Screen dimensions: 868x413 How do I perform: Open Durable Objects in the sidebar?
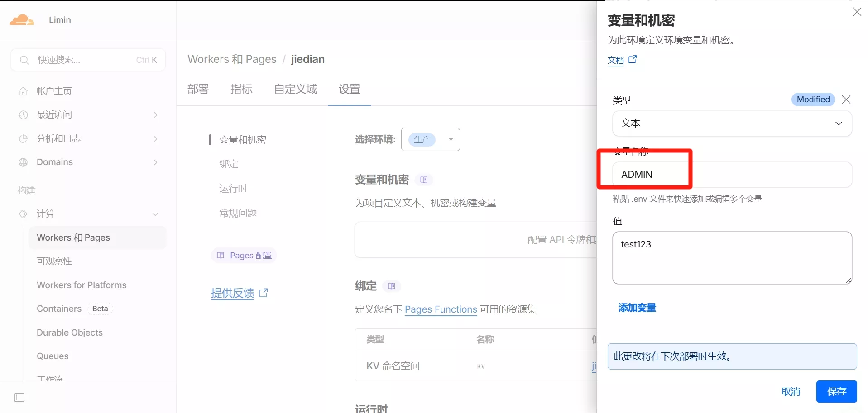click(x=70, y=332)
